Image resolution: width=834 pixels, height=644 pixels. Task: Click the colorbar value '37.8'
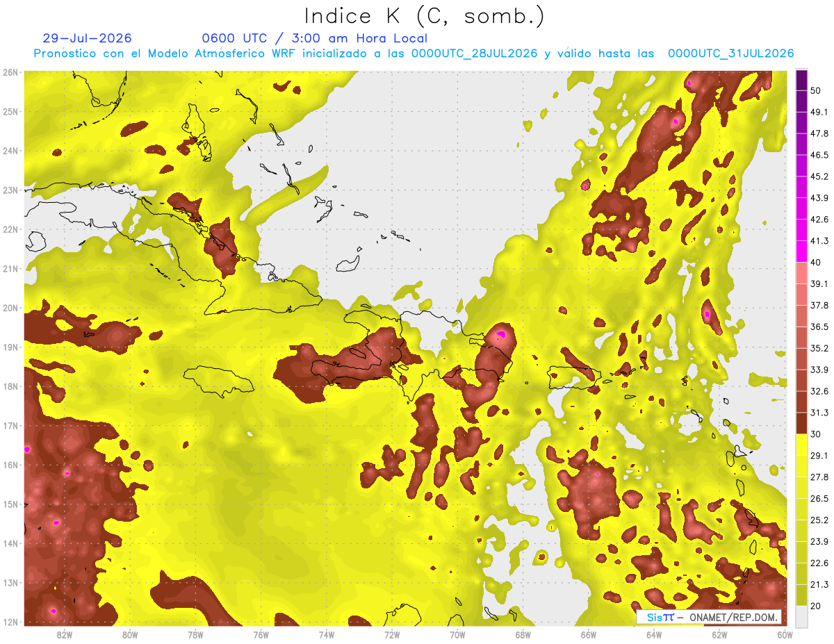click(819, 305)
